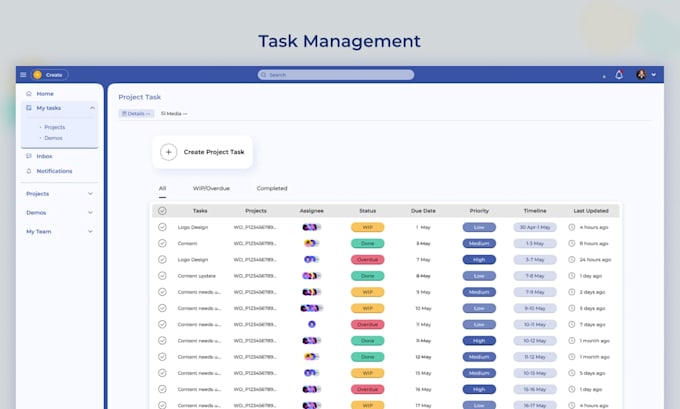This screenshot has width=680, height=409.
Task: Click clock icon beside 8 hours ago
Action: (x=572, y=243)
